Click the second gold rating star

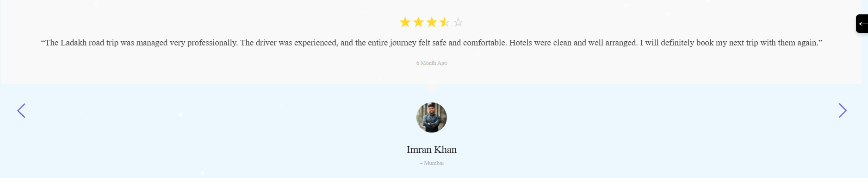pos(418,22)
